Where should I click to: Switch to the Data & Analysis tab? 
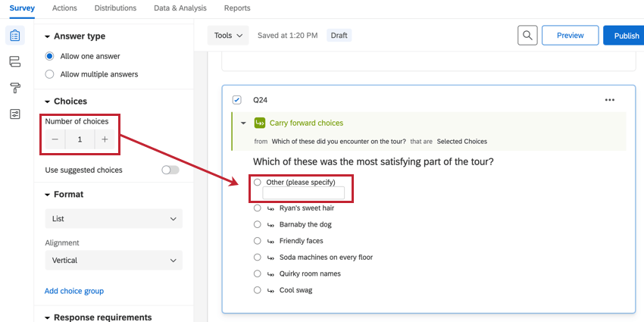(180, 8)
